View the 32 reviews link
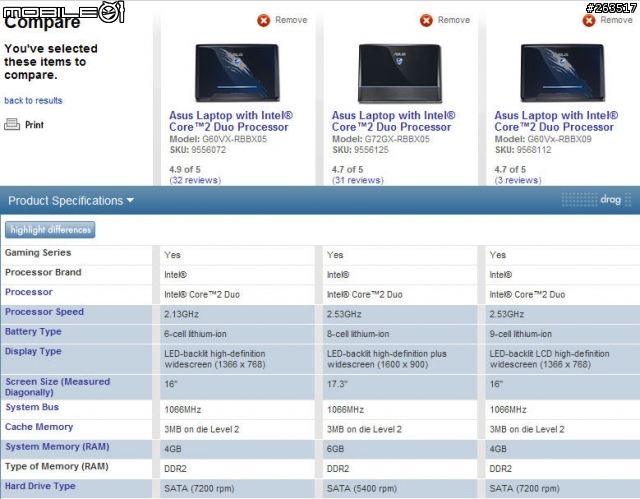Viewport: 640px width, 499px height. (195, 180)
